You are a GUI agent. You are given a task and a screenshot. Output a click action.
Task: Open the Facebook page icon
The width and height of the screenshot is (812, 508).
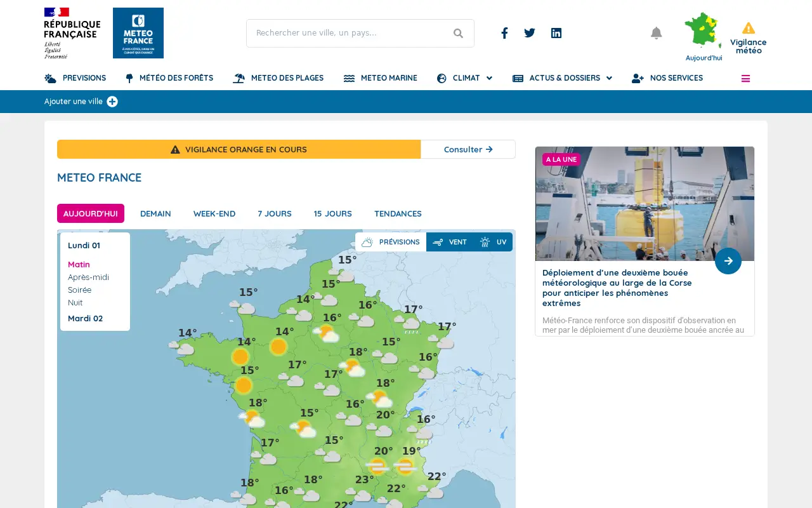tap(504, 33)
